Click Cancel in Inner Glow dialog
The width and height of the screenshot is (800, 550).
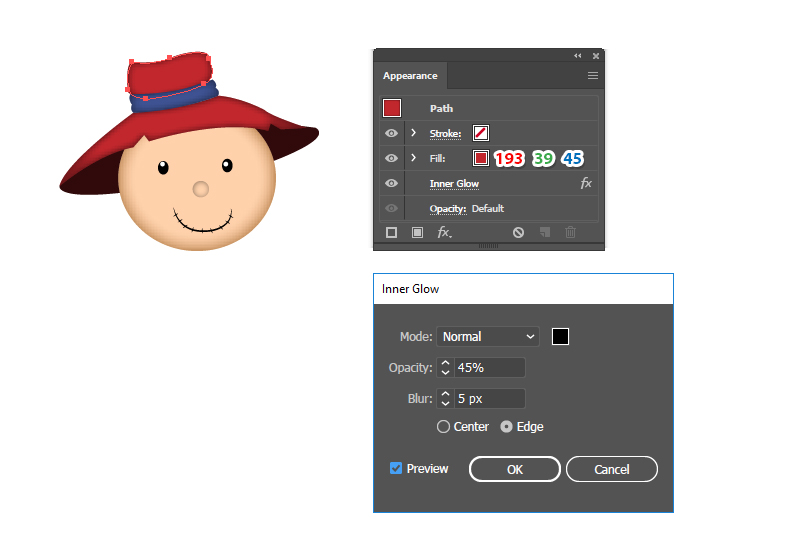[611, 469]
